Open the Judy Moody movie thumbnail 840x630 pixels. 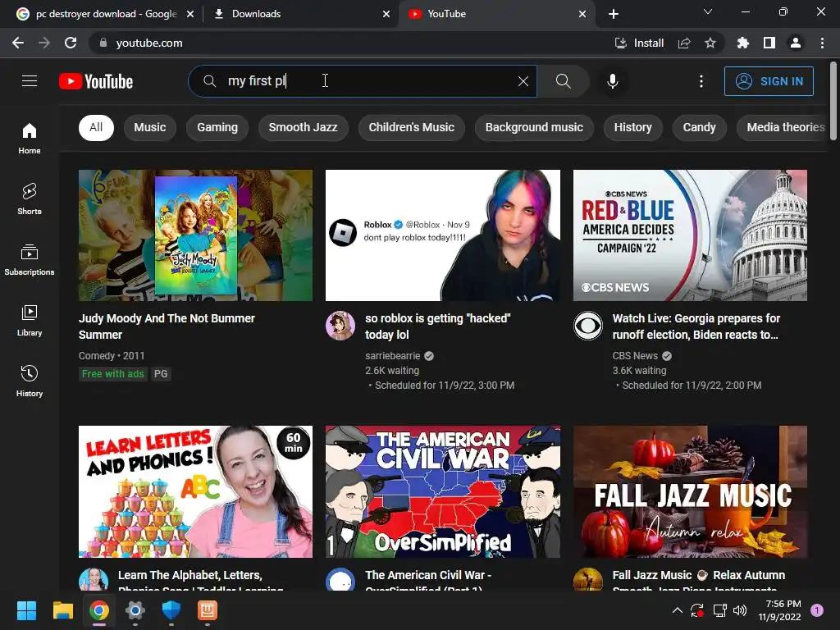pos(195,235)
